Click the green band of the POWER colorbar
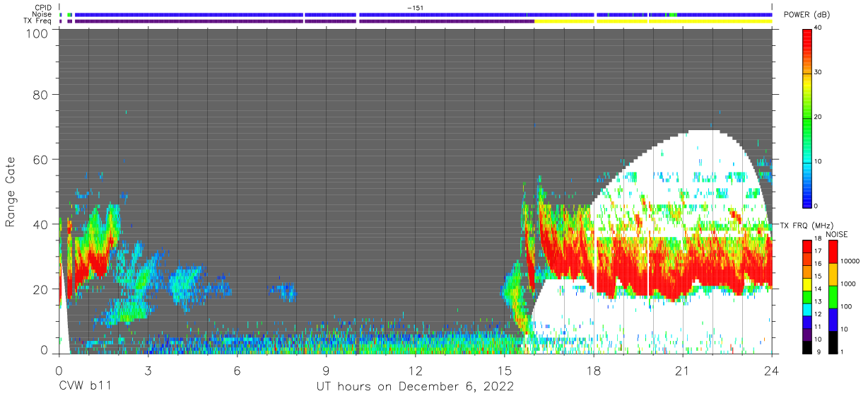868x401 pixels. 808,120
